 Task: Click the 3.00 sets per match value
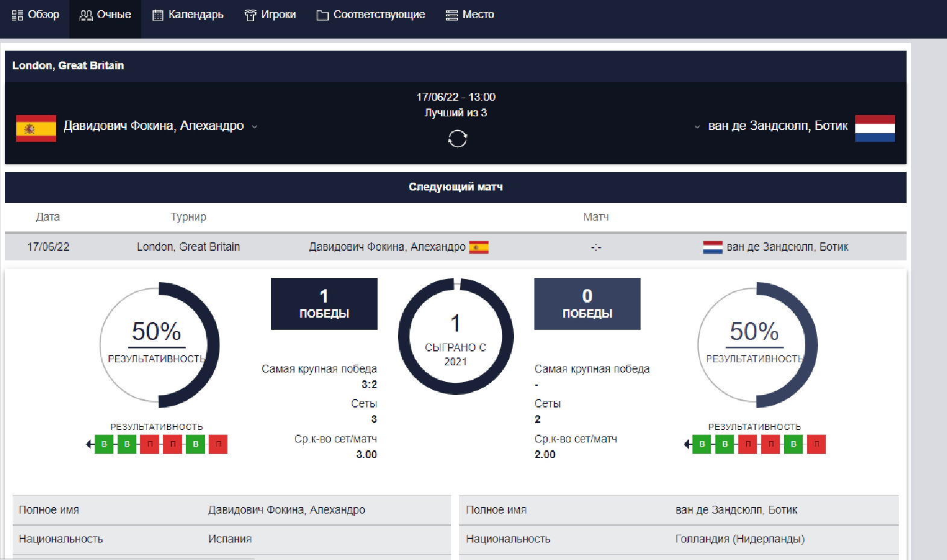pyautogui.click(x=366, y=455)
